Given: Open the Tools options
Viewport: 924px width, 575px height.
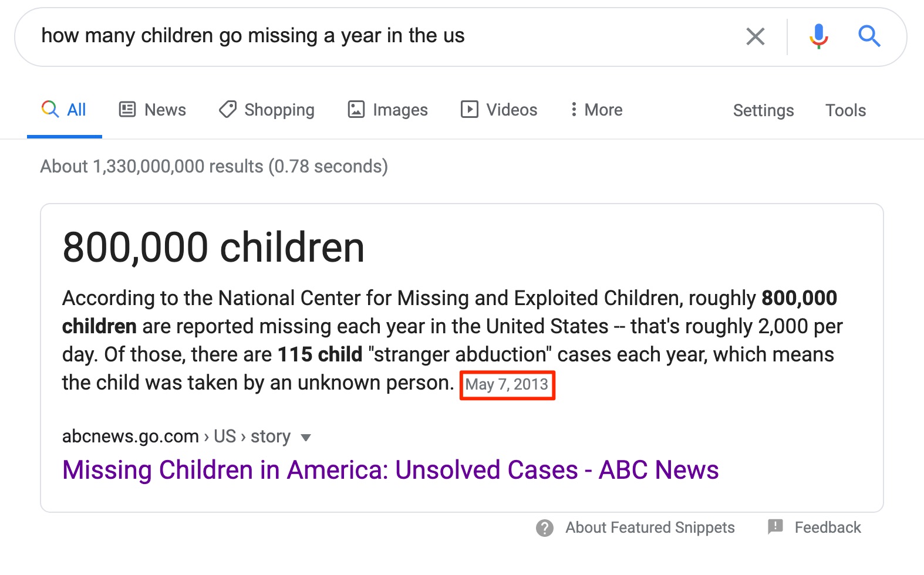Looking at the screenshot, I should tap(845, 110).
